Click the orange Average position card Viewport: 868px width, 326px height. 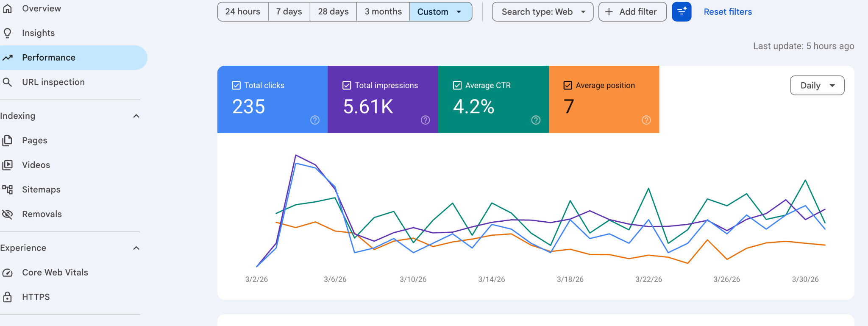click(604, 99)
